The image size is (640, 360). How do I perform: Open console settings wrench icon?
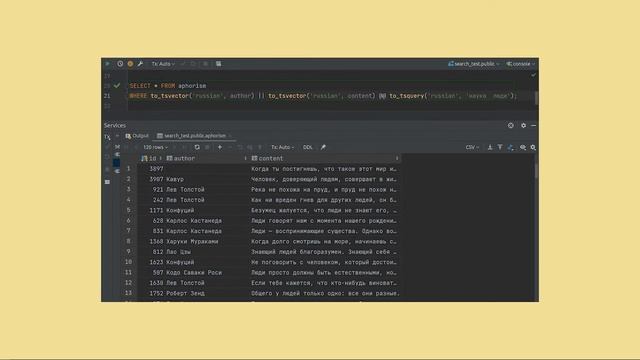point(140,64)
